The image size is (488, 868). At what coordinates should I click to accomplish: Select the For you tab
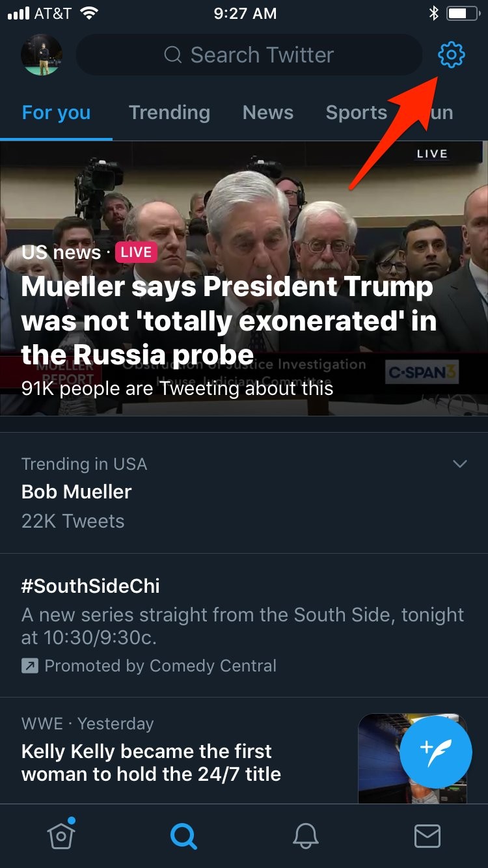[56, 113]
